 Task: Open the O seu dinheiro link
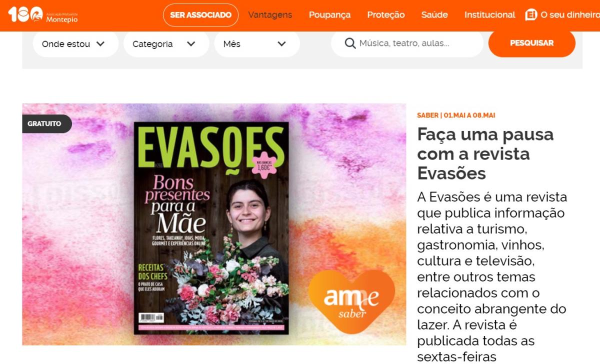coord(570,15)
